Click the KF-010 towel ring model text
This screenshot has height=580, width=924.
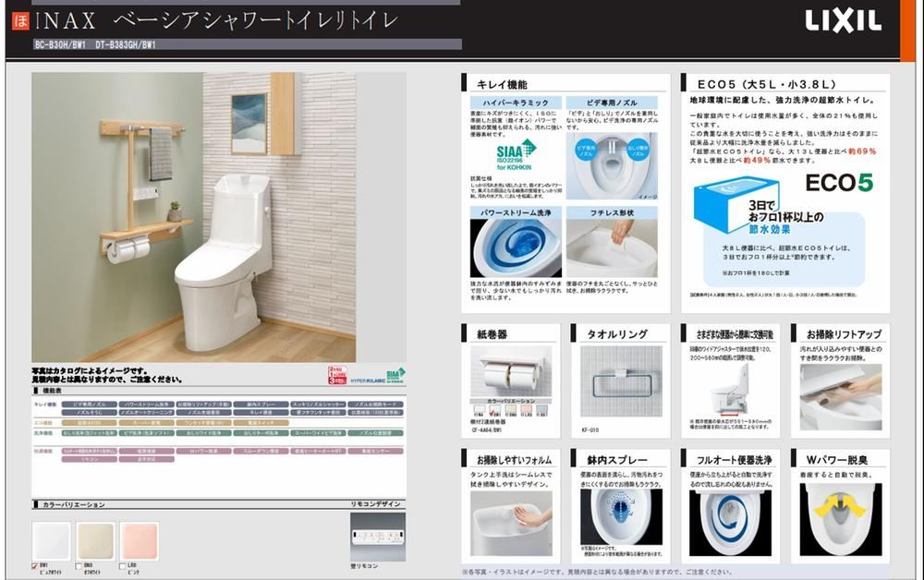590,429
